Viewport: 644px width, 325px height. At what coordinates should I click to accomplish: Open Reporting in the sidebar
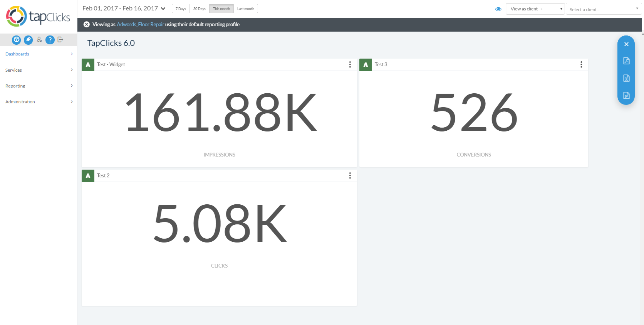pos(15,86)
